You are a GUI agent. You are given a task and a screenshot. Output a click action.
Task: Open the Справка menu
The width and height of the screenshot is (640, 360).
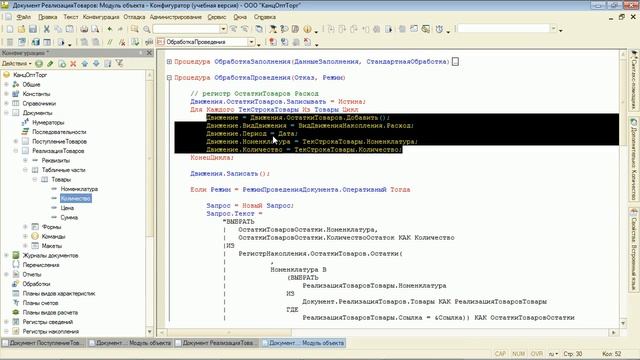pos(265,17)
